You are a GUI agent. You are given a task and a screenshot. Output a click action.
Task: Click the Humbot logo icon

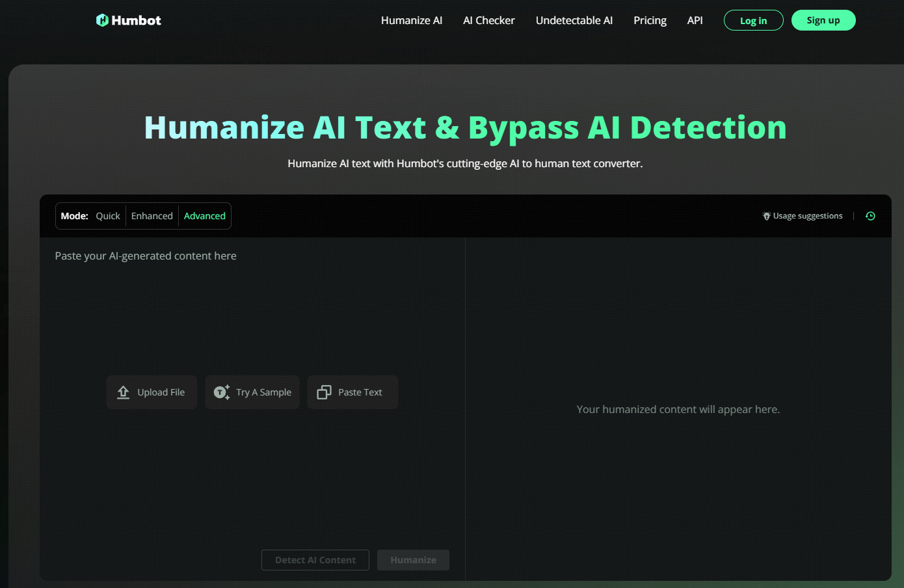click(x=102, y=20)
